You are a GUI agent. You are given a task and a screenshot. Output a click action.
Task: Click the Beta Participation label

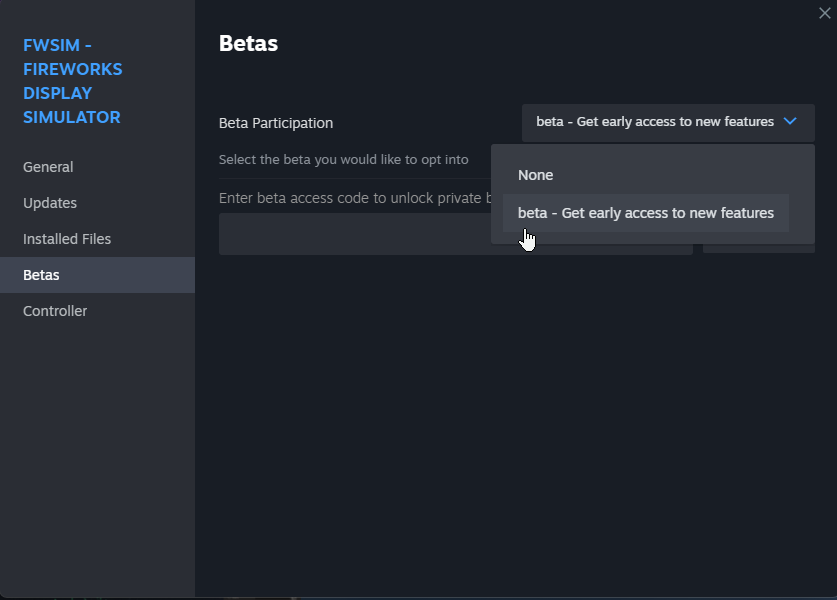(x=276, y=123)
